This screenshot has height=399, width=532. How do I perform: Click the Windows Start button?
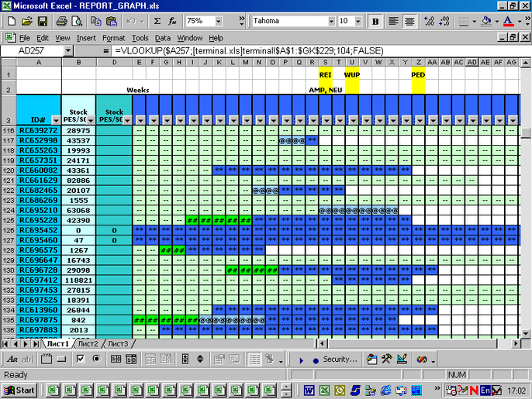(x=19, y=390)
